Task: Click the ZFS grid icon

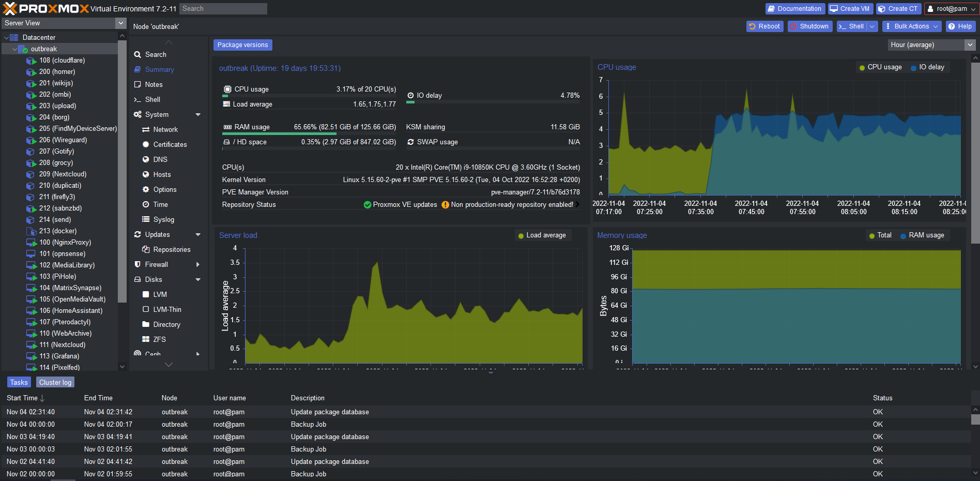Action: click(x=146, y=339)
